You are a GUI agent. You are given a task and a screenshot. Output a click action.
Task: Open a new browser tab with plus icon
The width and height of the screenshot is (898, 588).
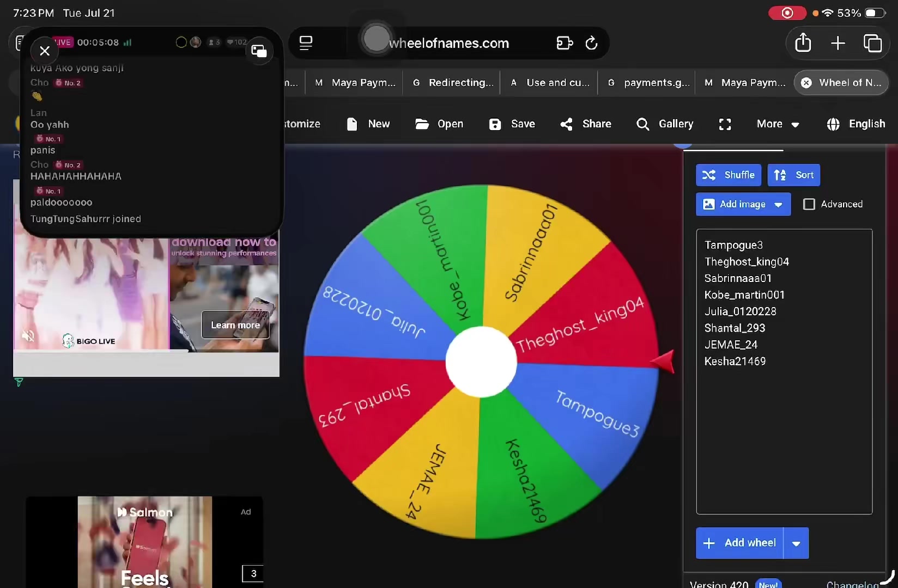click(838, 43)
